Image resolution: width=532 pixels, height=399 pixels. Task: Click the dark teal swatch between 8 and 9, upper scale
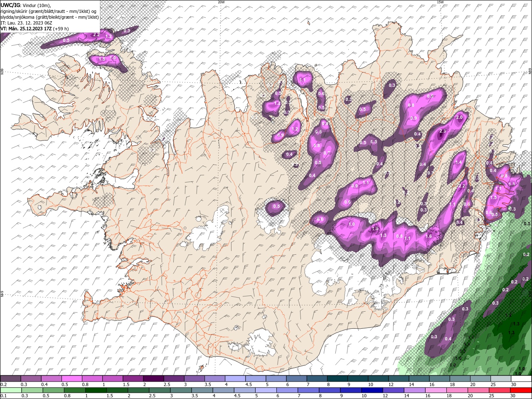(x=337, y=379)
